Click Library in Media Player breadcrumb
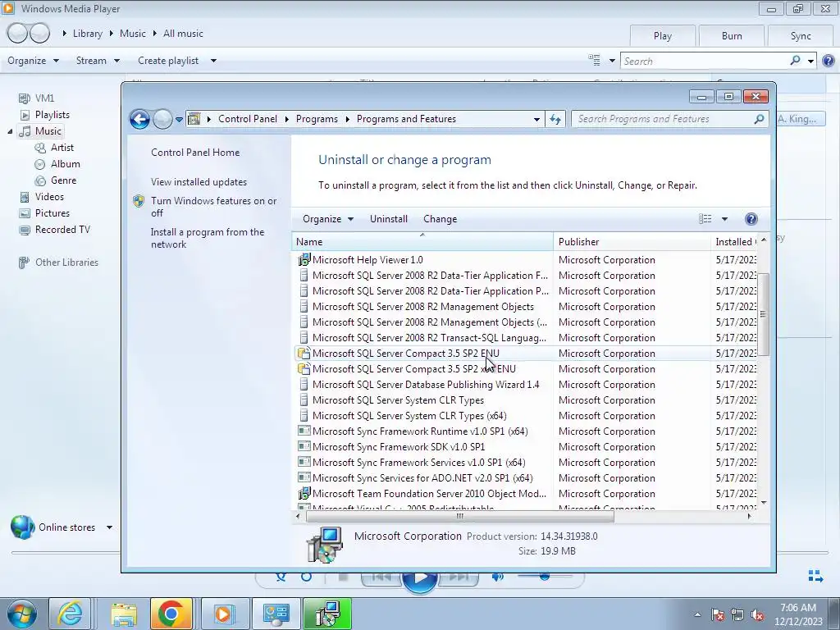 coord(87,33)
